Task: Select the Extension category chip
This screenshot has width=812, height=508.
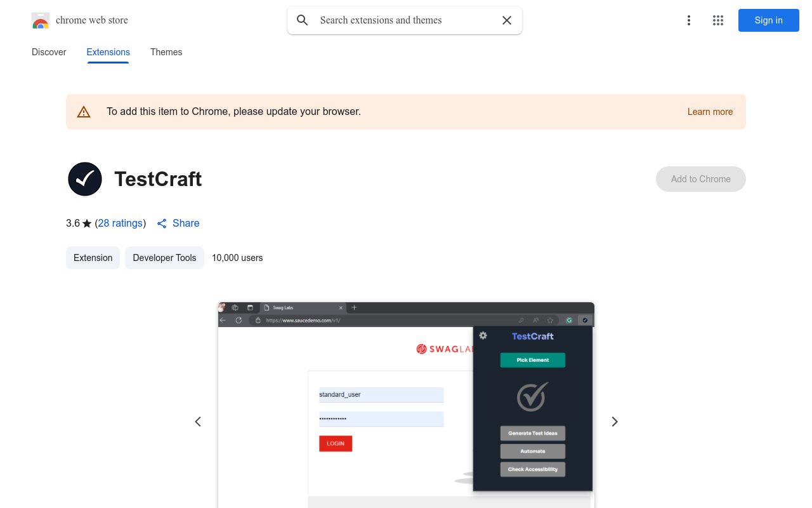Action: coord(93,258)
